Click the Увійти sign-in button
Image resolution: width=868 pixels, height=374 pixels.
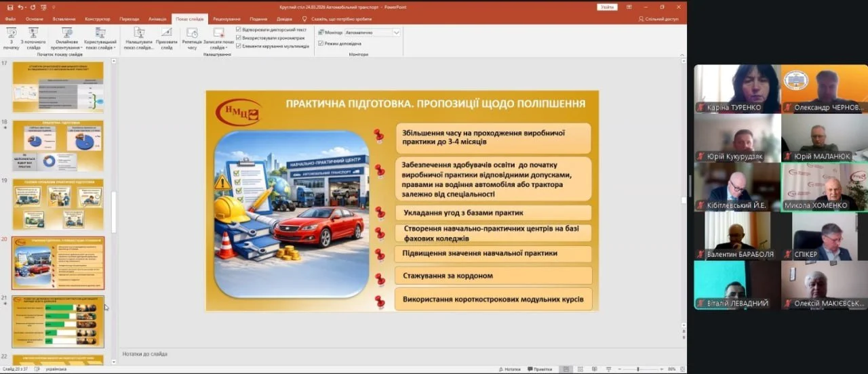(x=607, y=7)
